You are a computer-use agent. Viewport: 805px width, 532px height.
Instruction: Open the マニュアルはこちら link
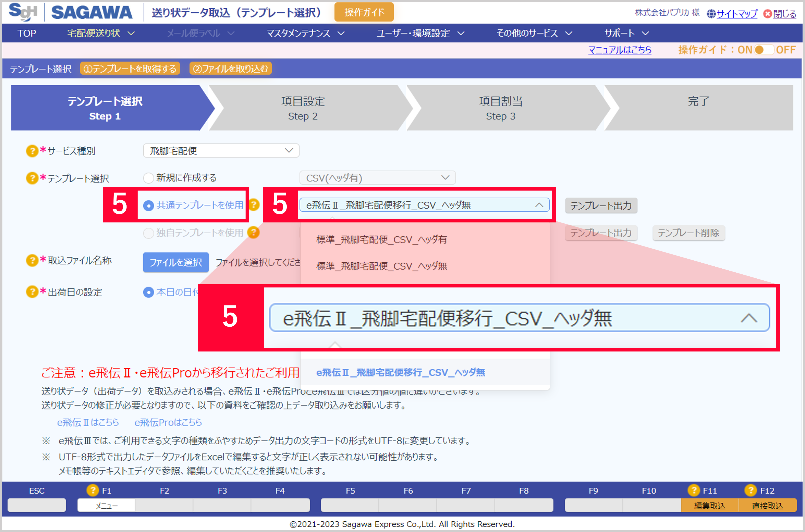(x=620, y=50)
